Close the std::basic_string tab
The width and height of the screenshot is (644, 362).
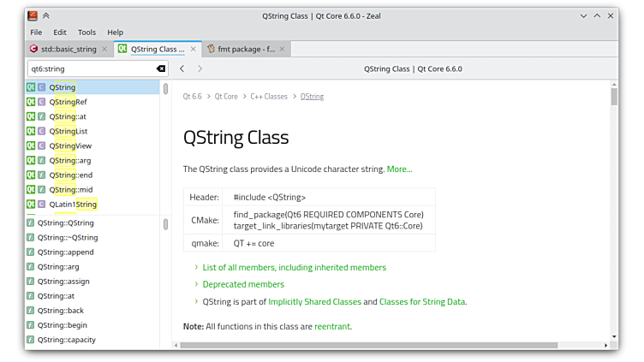[105, 50]
